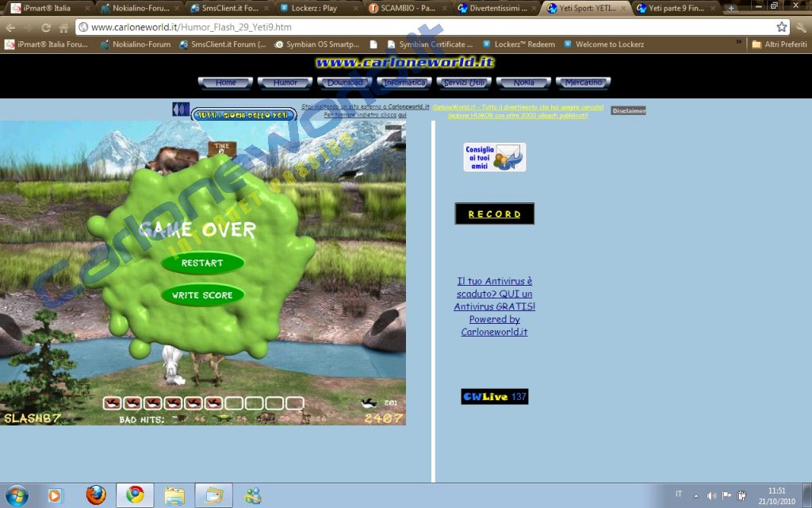
Task: Click the Show desktop strip
Action: click(806, 495)
